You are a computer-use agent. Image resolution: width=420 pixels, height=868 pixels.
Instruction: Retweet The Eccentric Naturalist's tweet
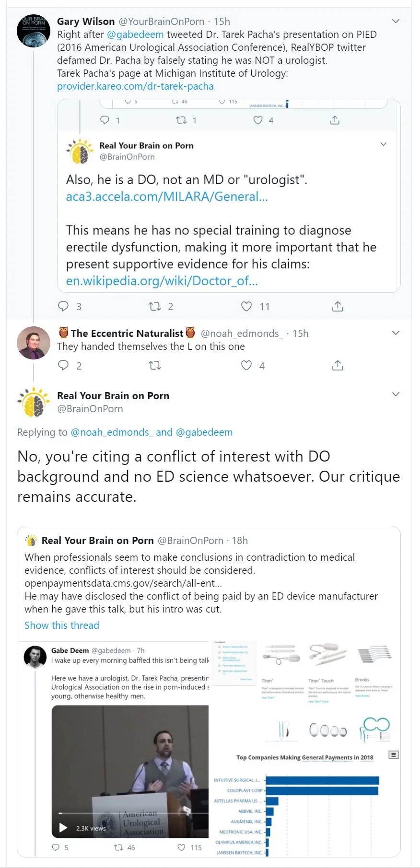point(155,366)
